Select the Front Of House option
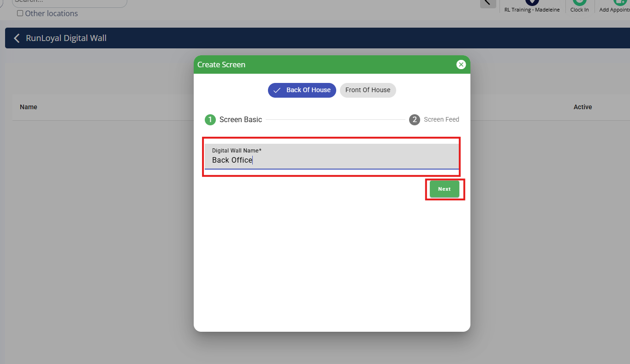This screenshot has height=364, width=630. [x=368, y=90]
